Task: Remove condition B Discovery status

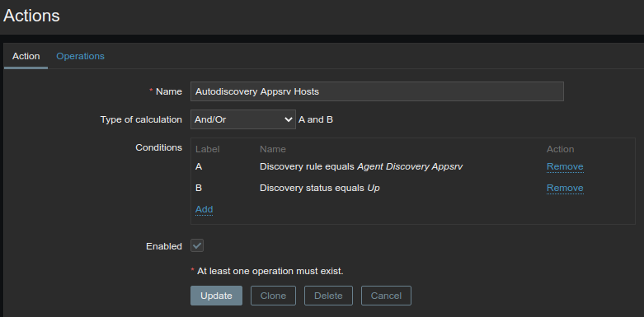Action: click(565, 188)
